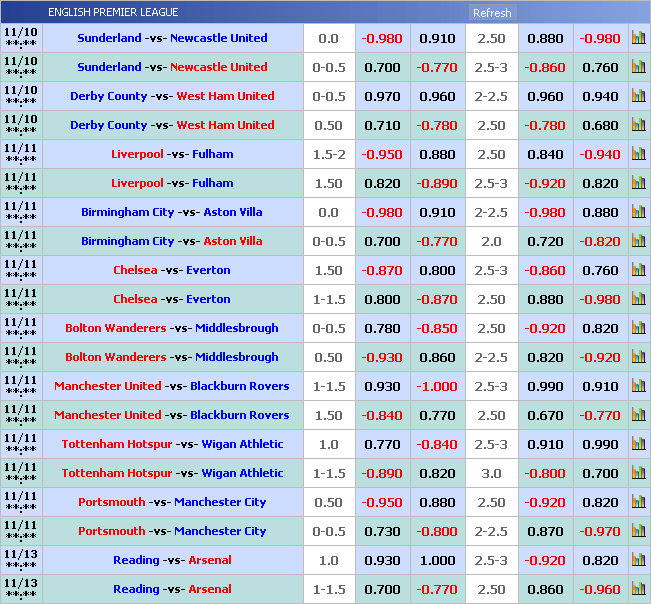Click chart icon for Manchester United 1.50 handicap row
Screen dimensions: 651x604
click(638, 416)
